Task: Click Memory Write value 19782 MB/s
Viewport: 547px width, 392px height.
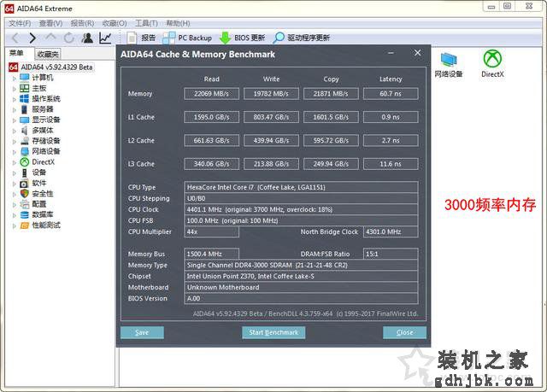Action: [271, 94]
